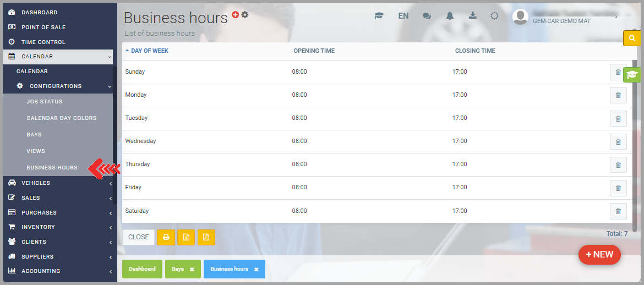
Task: Expand the Vehicles sidebar menu
Action: (58, 183)
